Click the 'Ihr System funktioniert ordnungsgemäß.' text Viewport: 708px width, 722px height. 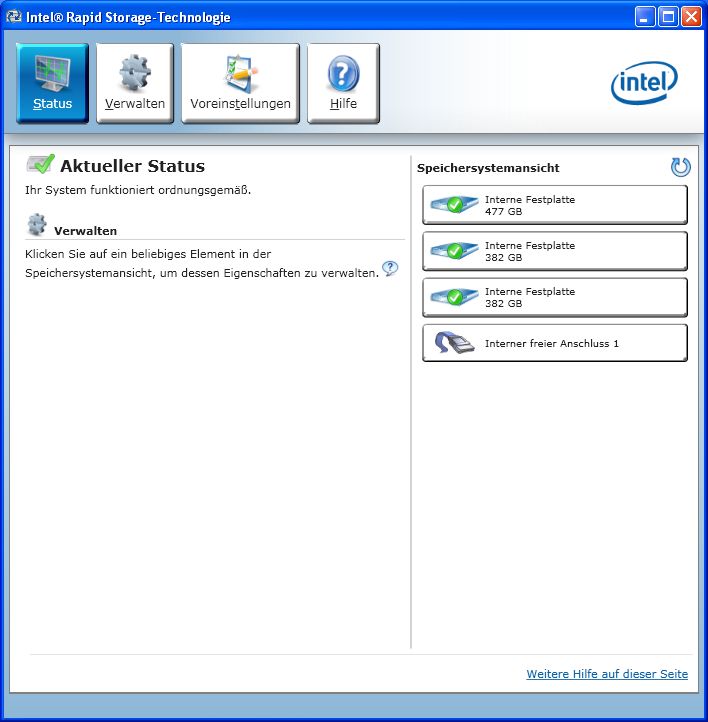pos(138,190)
